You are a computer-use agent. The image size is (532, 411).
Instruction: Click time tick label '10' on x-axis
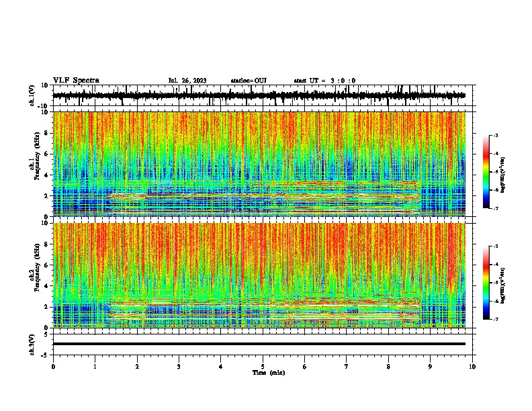click(472, 367)
